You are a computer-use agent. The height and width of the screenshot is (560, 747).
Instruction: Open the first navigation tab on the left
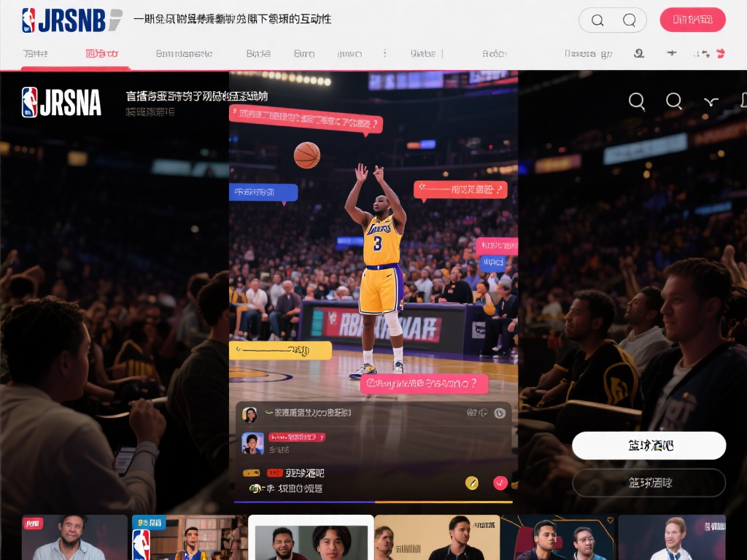tap(35, 54)
